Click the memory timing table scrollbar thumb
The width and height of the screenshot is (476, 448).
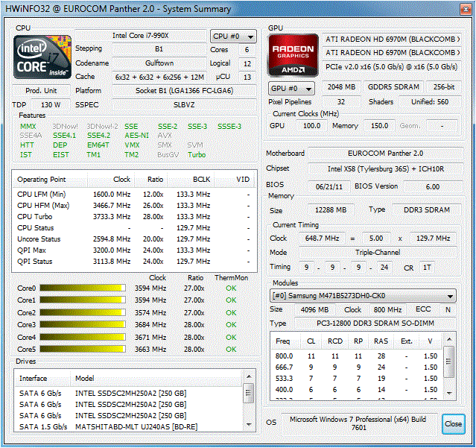click(x=449, y=362)
